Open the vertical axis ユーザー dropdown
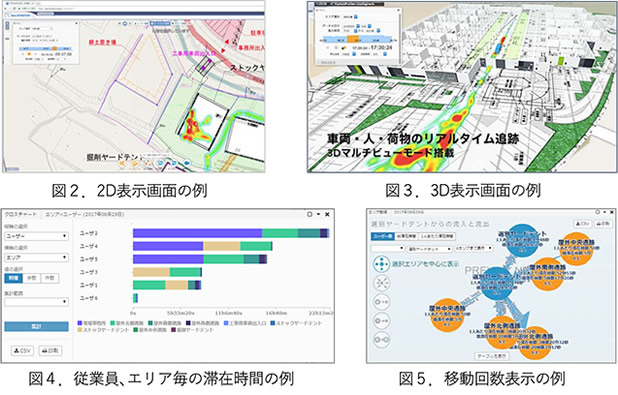This screenshot has height=395, width=618. click(x=36, y=236)
